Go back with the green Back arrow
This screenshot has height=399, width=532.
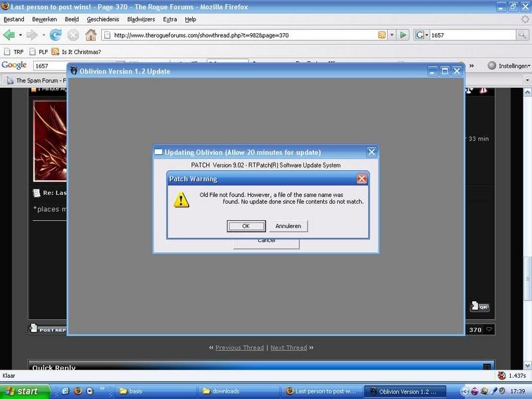[9, 35]
